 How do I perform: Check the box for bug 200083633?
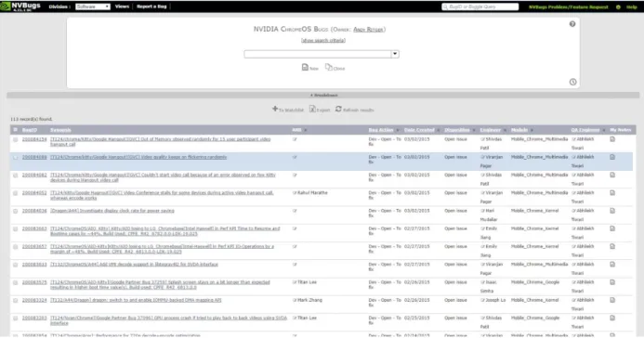pyautogui.click(x=15, y=265)
